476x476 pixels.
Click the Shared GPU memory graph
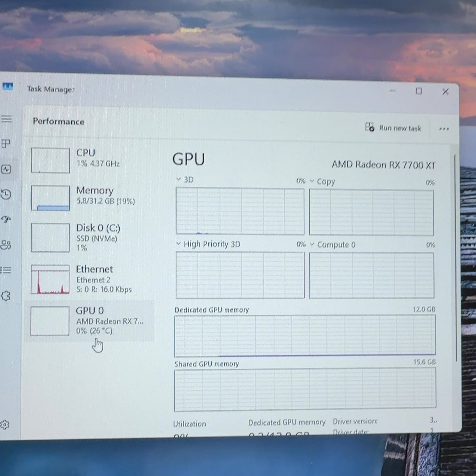point(305,389)
